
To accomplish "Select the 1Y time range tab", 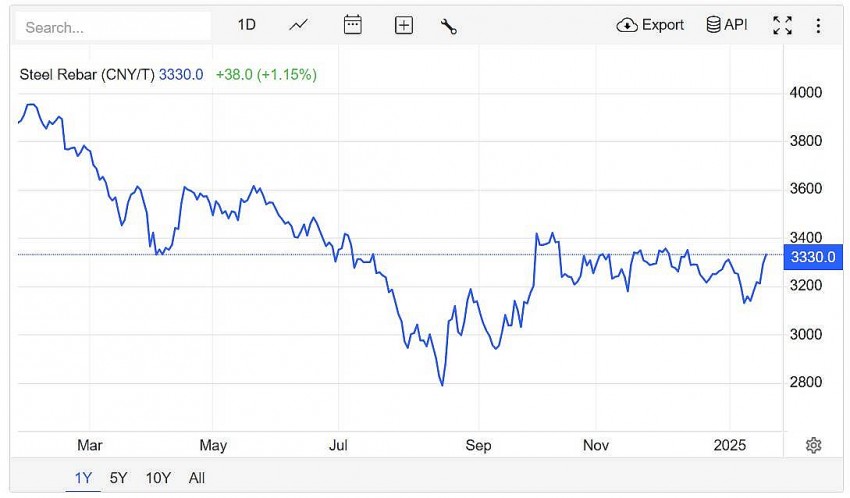I will [x=82, y=478].
